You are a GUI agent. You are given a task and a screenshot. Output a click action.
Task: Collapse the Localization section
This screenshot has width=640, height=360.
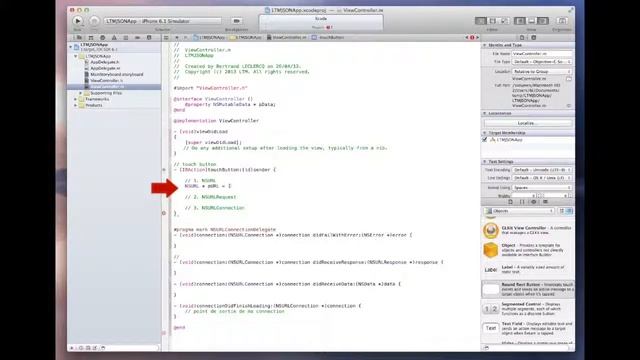tap(484, 113)
